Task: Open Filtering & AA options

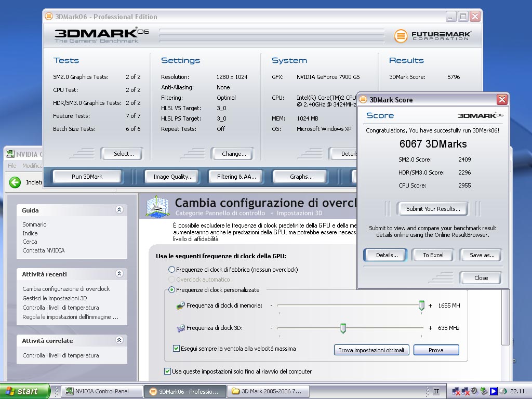Action: coord(236,177)
